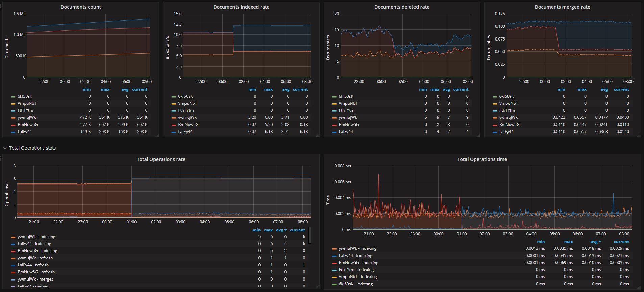
Task: Click the resize handle of Documents indexed rate panel
Action: tap(318, 135)
